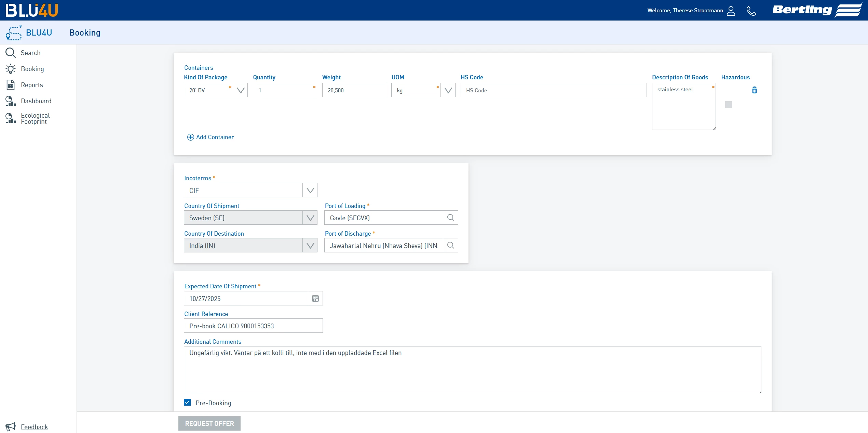Open Dashboard from the sidebar
Screen dimensions: 868x433
point(36,101)
